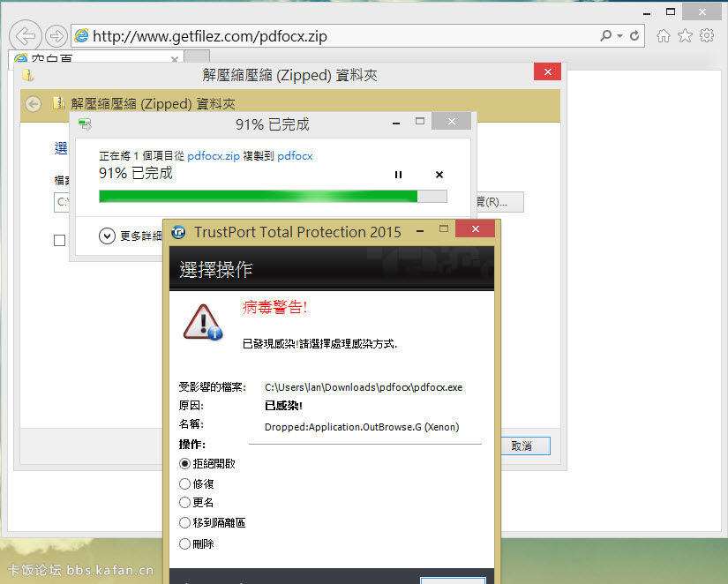Click the infected file path pdfocx.exe
Image resolution: width=728 pixels, height=584 pixels.
[364, 387]
